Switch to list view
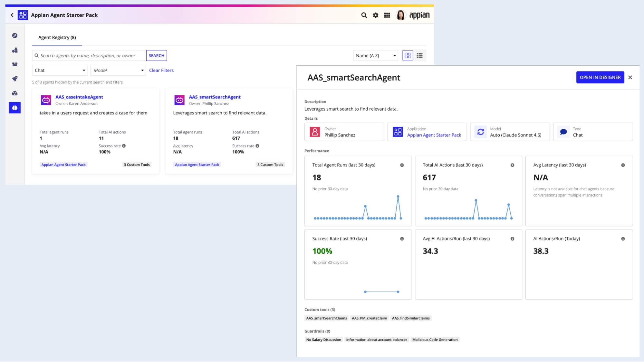644x362 pixels. tap(419, 56)
